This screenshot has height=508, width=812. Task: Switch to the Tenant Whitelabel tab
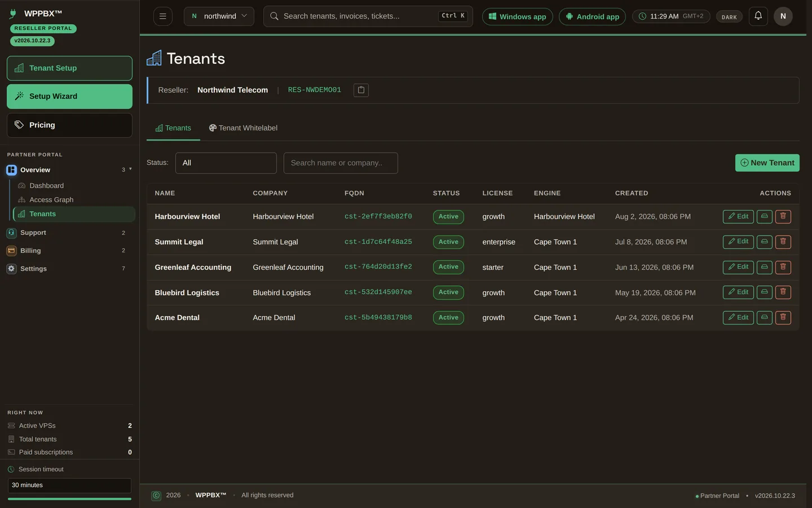coord(243,128)
